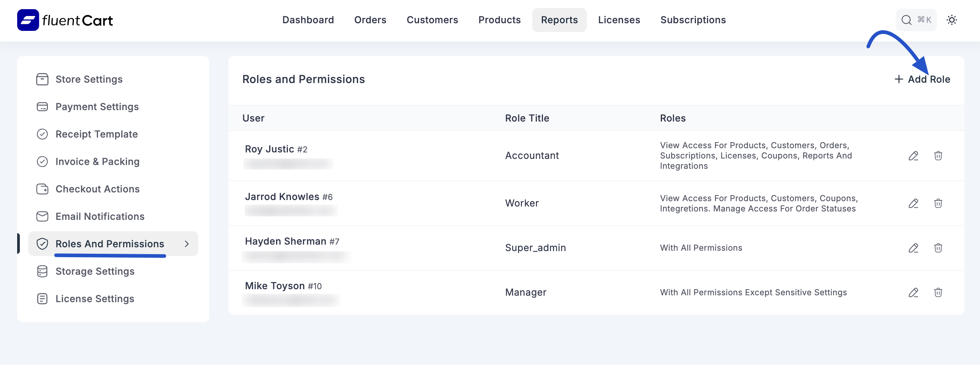
Task: Switch to the Reports tab
Action: click(559, 20)
